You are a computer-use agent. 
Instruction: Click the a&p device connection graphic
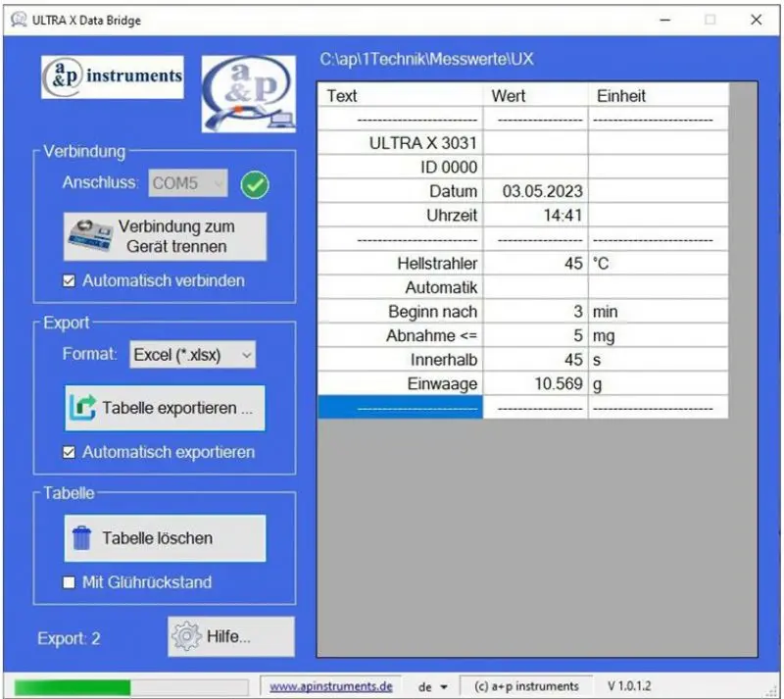[x=248, y=94]
